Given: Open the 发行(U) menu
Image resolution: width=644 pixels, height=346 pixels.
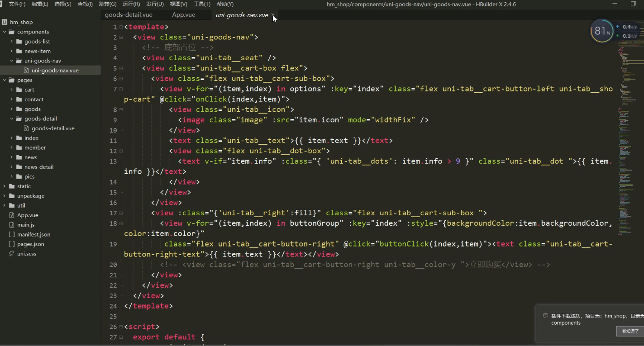Looking at the screenshot, I should 155,4.
